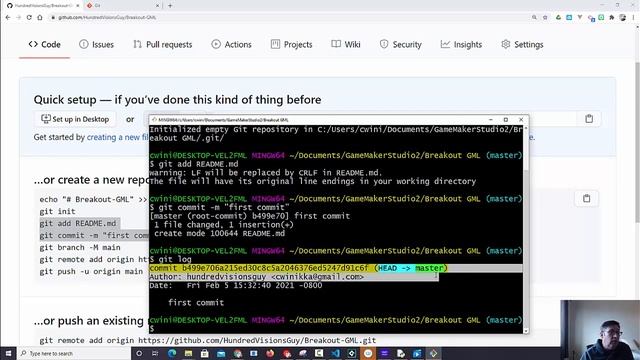The image size is (640, 360).
Task: Bookmark this page with the star icon
Action: [x=545, y=18]
